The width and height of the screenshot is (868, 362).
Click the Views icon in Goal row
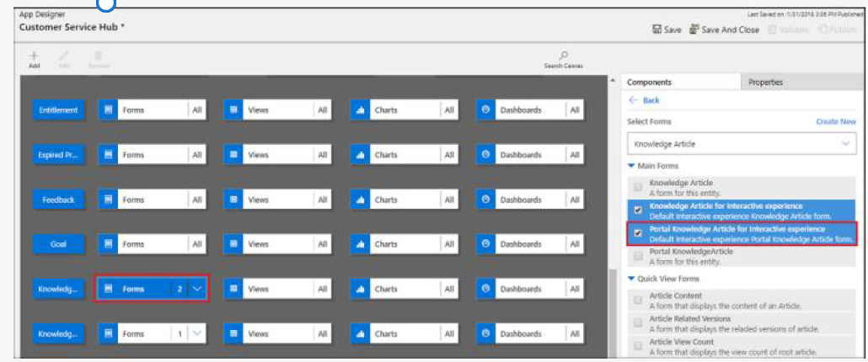(x=233, y=244)
